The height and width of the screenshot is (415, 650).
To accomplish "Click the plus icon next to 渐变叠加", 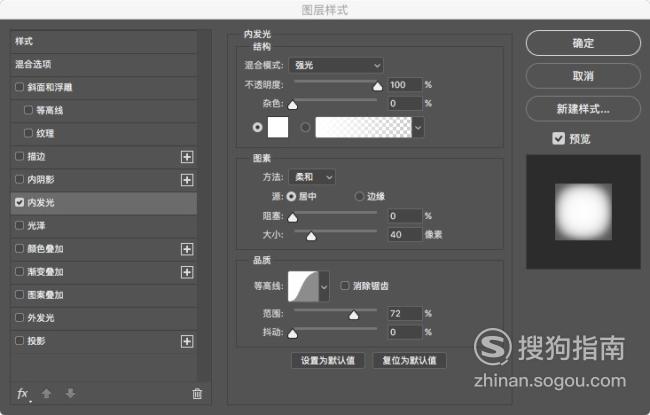I will [187, 272].
